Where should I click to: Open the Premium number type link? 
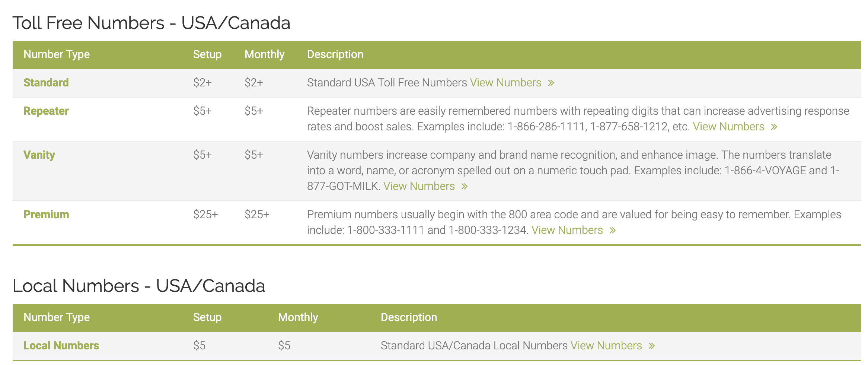click(x=46, y=215)
